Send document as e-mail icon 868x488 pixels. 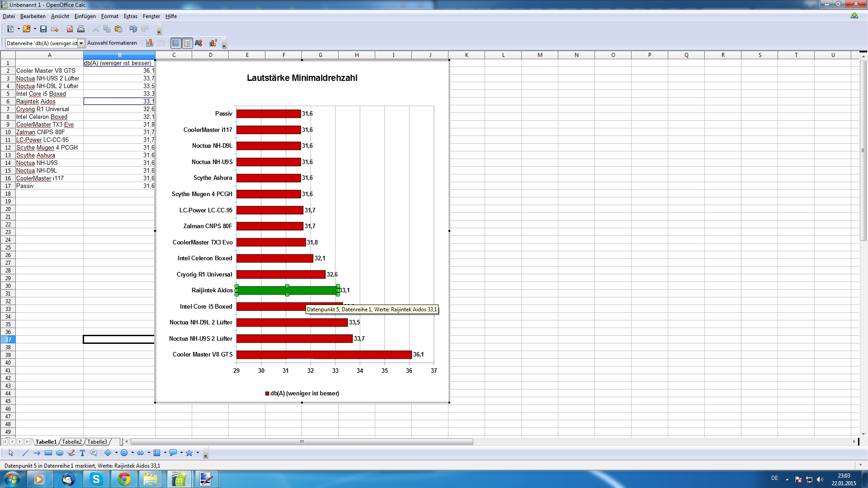(55, 29)
